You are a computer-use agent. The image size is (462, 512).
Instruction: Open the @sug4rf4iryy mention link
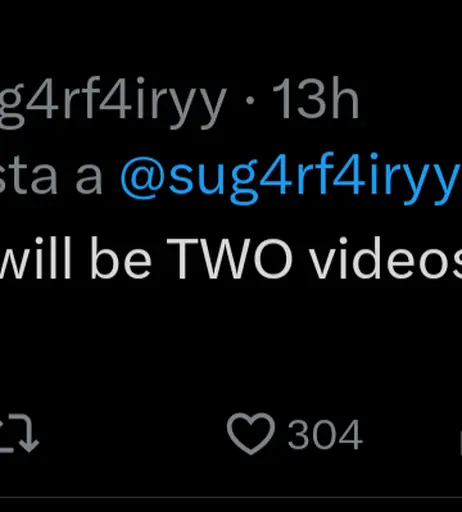(291, 176)
